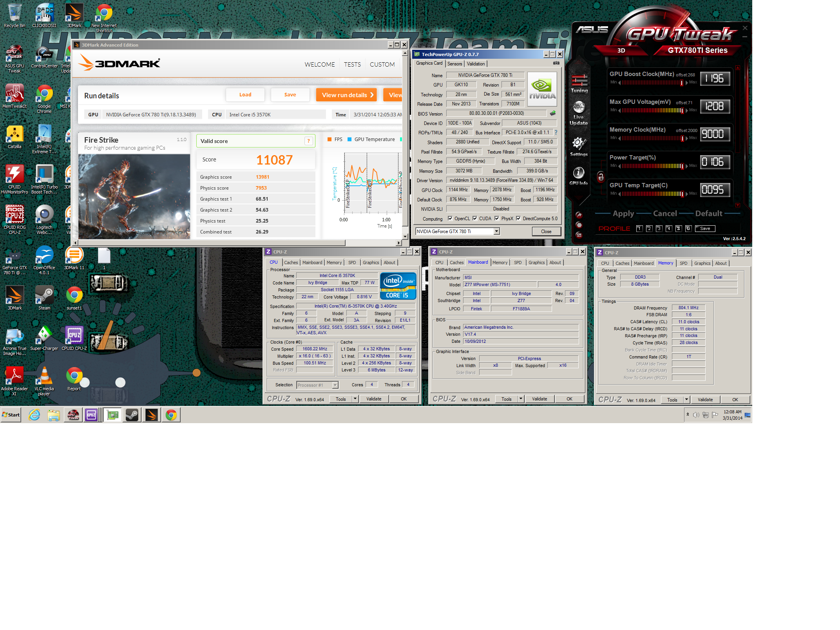Open the Steam desktop icon

(44, 298)
